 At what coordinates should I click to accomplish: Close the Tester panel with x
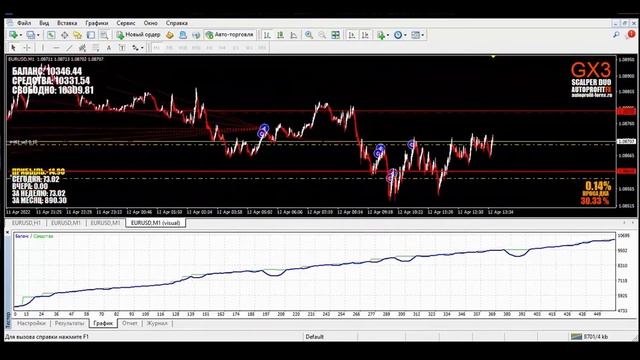(x=7, y=232)
